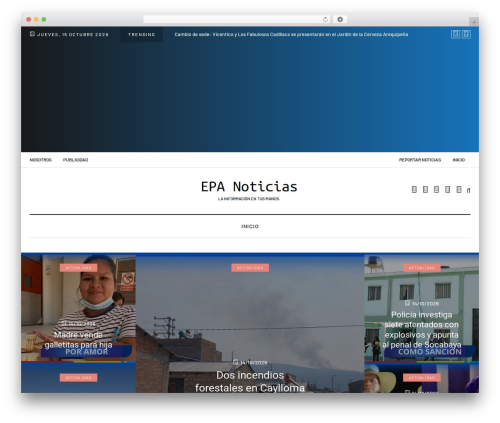
Task: Click ACTUALIDAD tag on the lower left blue card
Action: coord(79,378)
